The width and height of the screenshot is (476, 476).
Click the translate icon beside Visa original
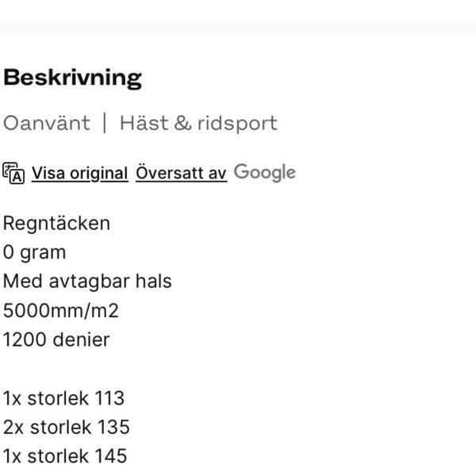point(14,173)
